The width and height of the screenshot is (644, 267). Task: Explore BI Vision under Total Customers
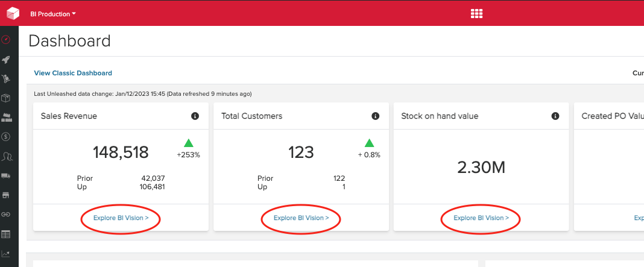tap(301, 218)
